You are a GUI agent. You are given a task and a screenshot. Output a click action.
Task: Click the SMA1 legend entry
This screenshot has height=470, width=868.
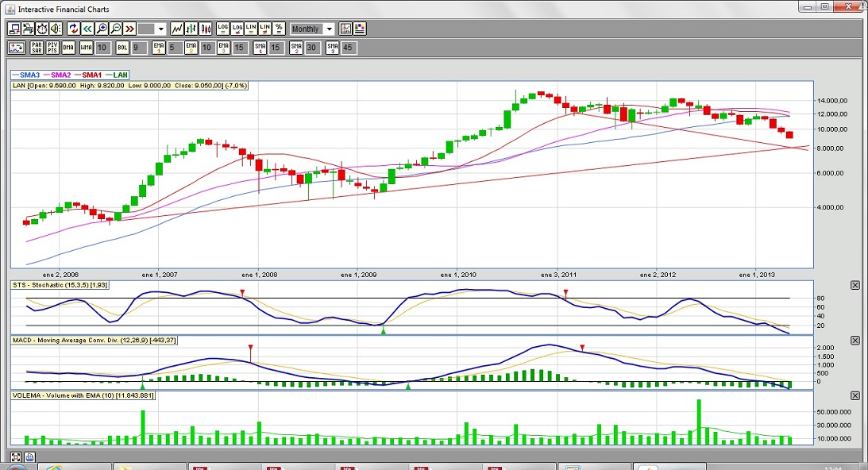(x=88, y=75)
